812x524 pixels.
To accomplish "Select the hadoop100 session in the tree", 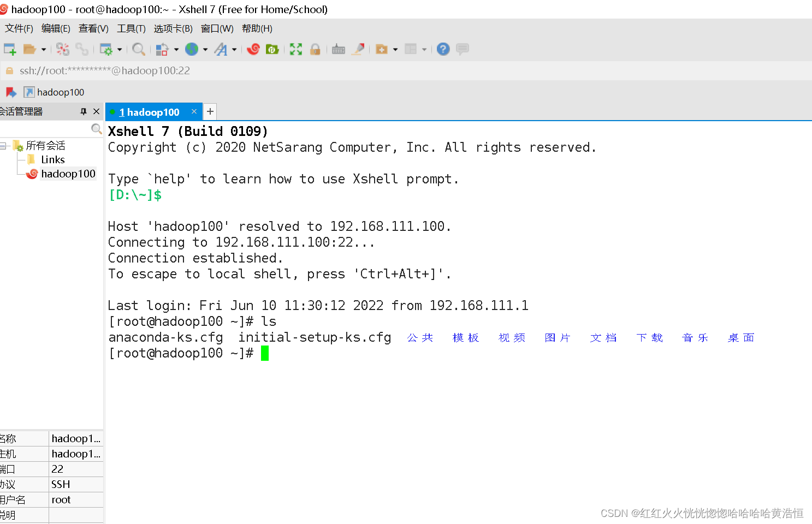I will click(68, 174).
